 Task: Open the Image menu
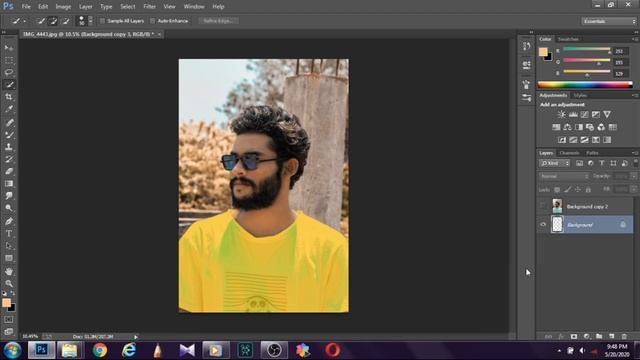pos(63,7)
